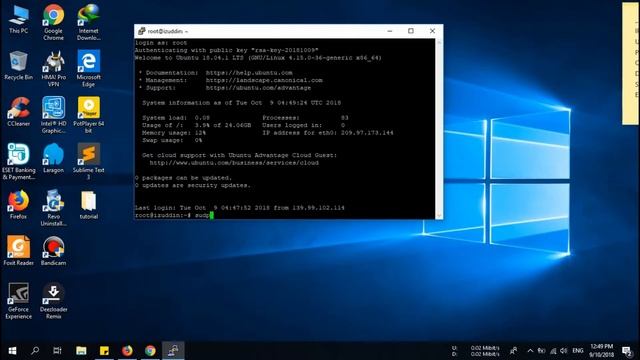Open volume control in system tray

click(x=564, y=351)
